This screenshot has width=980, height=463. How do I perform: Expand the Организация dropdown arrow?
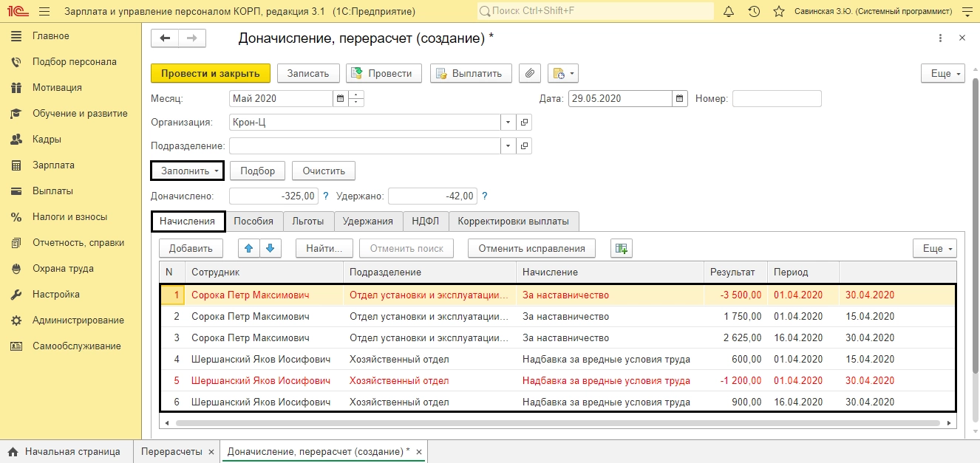coord(508,123)
